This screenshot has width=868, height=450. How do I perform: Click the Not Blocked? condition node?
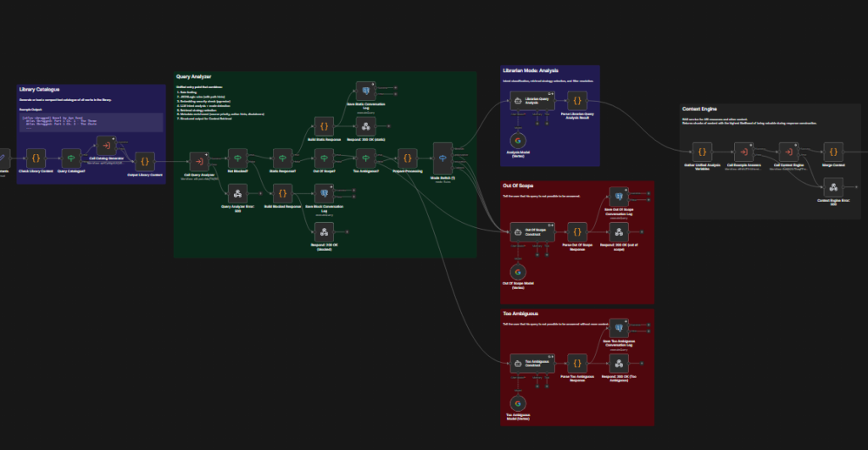coord(238,158)
